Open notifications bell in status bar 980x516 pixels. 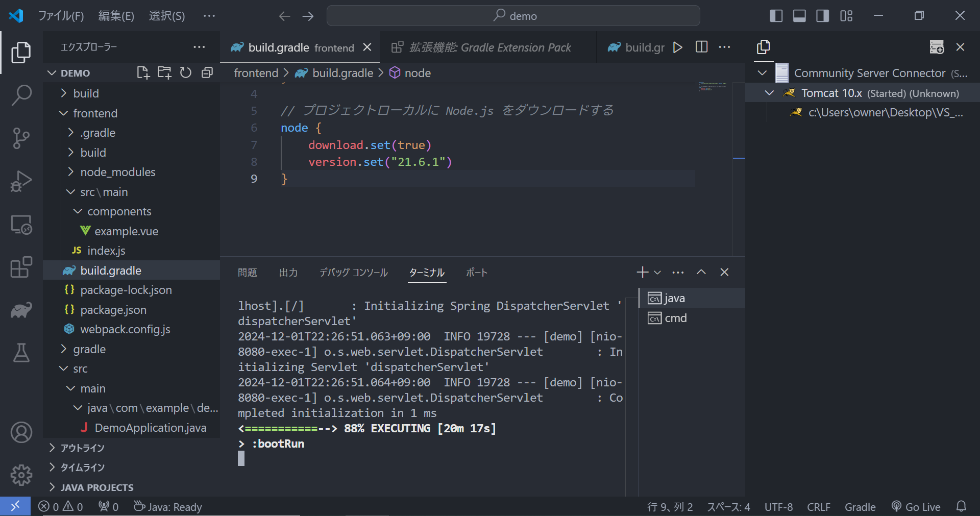pyautogui.click(x=961, y=506)
